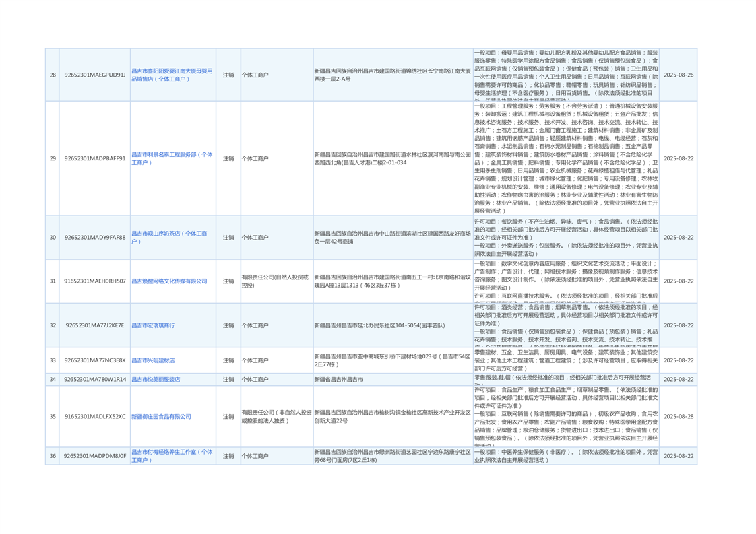Viewport: 756px width, 534px height.
Task: Open the 昌吉市利景名泰工程服务部 link
Action: pos(172,158)
